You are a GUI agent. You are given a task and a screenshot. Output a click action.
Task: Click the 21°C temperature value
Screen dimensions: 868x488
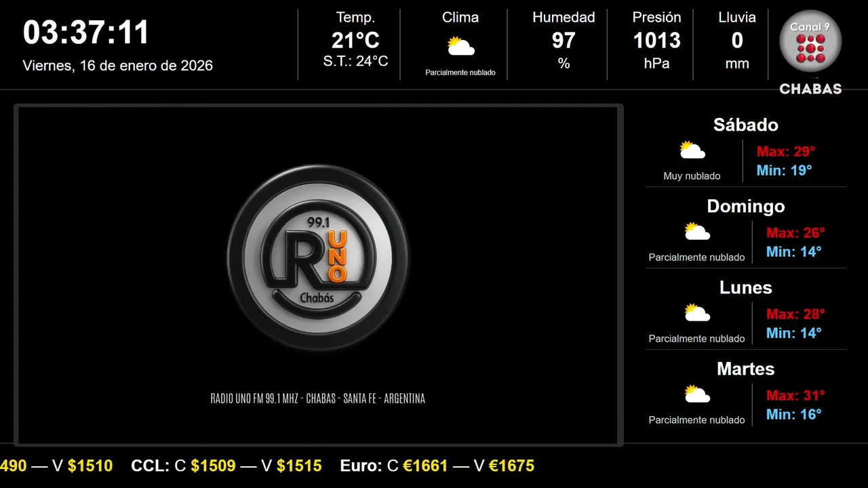coord(355,41)
